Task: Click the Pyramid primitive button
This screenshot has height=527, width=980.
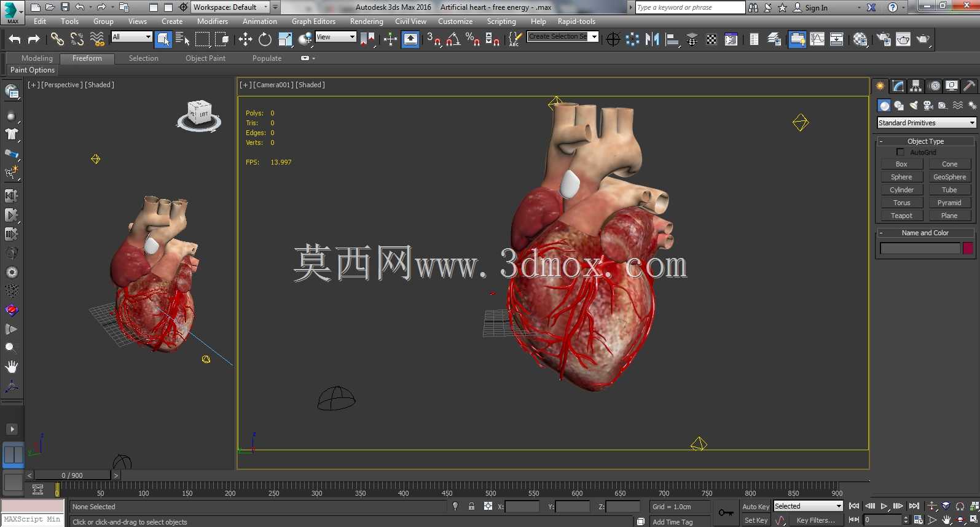Action: click(949, 203)
